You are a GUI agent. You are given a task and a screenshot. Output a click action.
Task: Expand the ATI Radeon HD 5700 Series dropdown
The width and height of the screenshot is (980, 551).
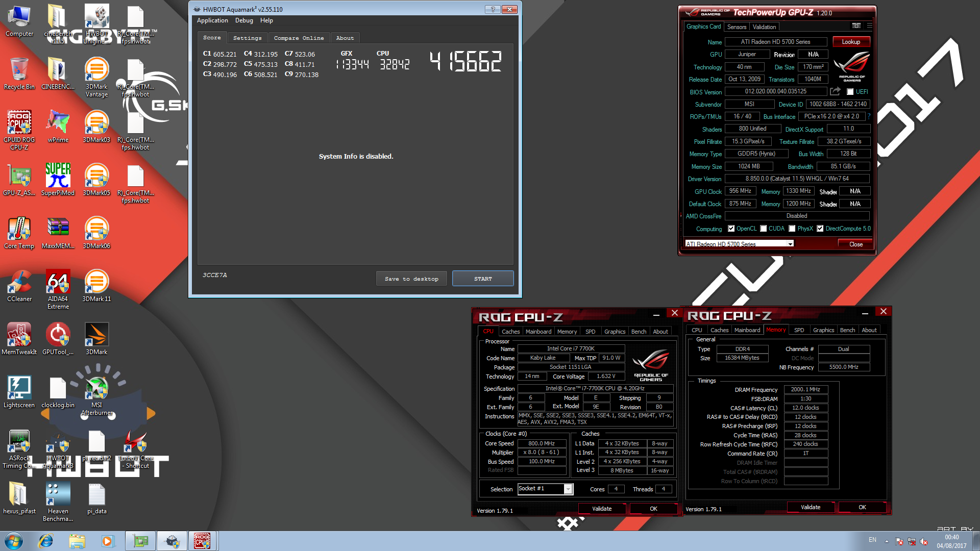pyautogui.click(x=790, y=244)
